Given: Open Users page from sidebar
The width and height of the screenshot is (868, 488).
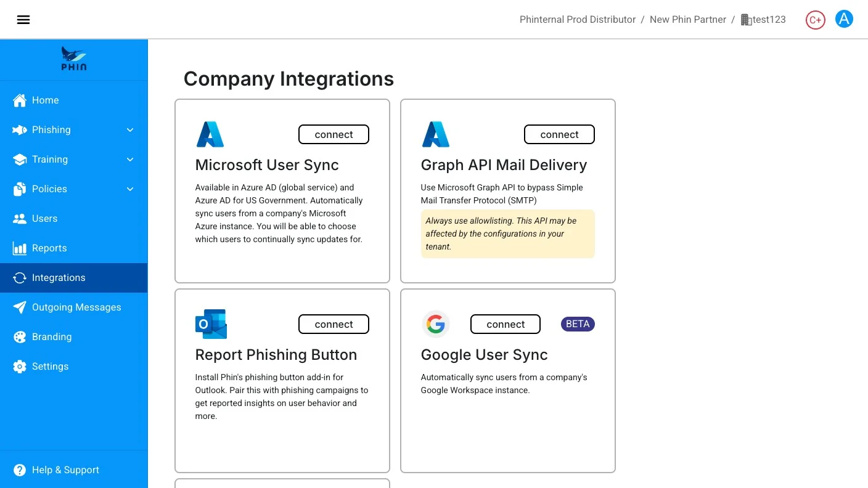Looking at the screenshot, I should pyautogui.click(x=74, y=218).
